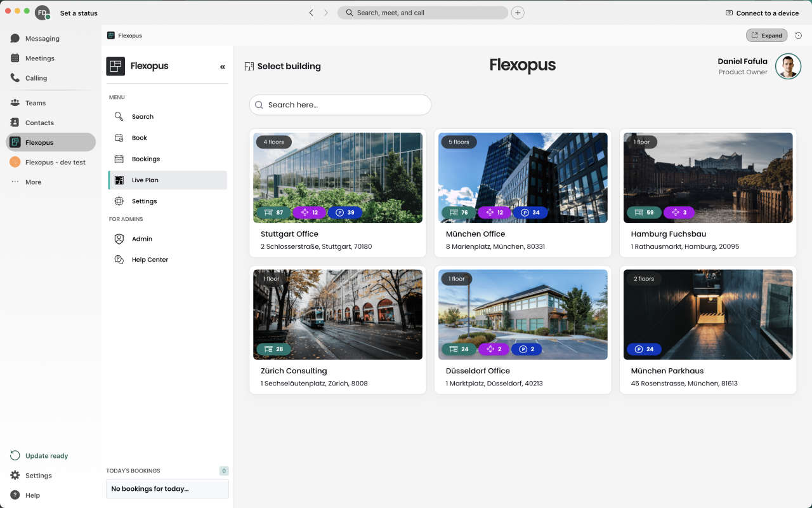
Task: Open Calling in the sidebar
Action: click(51, 78)
